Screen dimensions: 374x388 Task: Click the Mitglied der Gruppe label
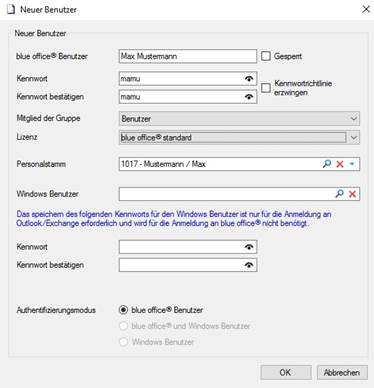[x=48, y=118]
